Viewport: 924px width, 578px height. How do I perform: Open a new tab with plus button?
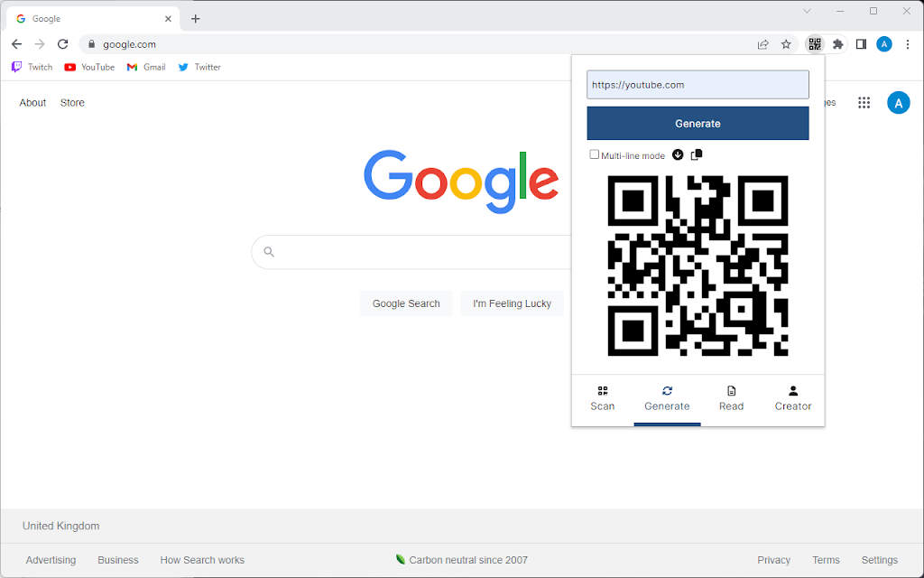(x=196, y=19)
